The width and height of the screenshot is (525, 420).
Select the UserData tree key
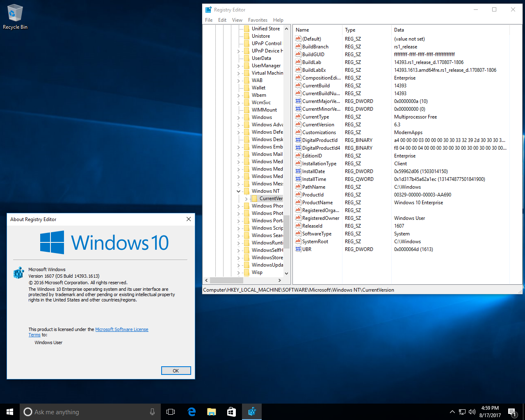pos(261,58)
